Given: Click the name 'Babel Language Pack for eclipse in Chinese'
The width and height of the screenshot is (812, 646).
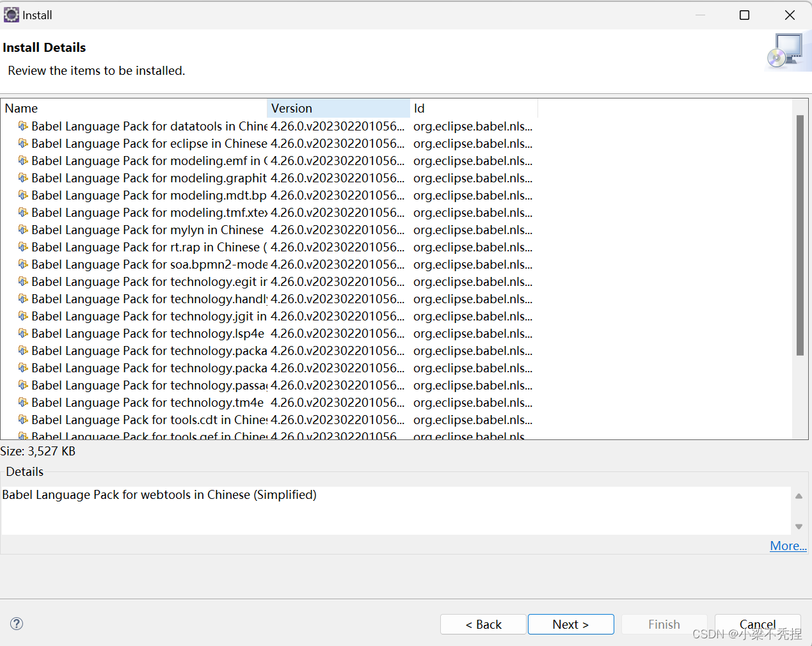Looking at the screenshot, I should point(149,143).
